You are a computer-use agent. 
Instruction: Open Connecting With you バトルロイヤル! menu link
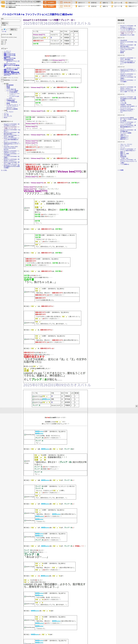pyautogui.click(x=12, y=74)
